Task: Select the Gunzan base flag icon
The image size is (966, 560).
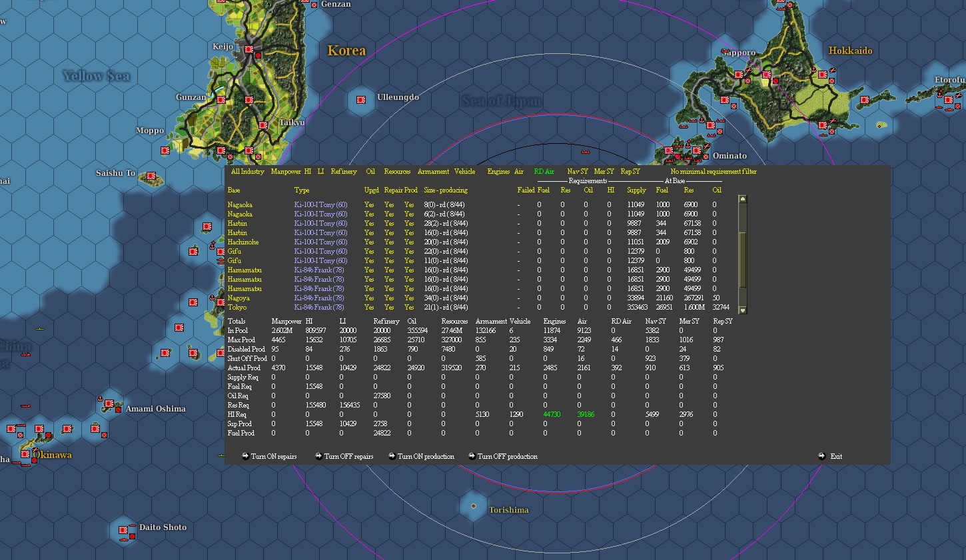Action: pos(221,100)
